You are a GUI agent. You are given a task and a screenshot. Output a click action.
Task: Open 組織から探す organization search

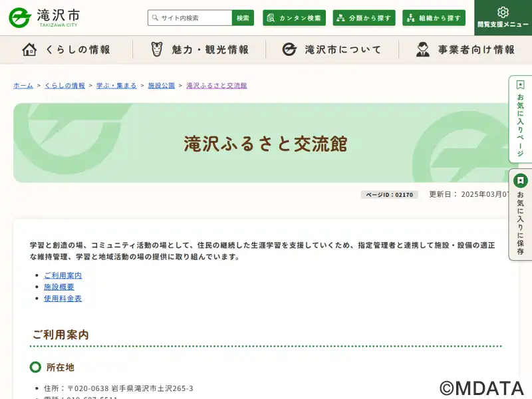click(x=434, y=18)
